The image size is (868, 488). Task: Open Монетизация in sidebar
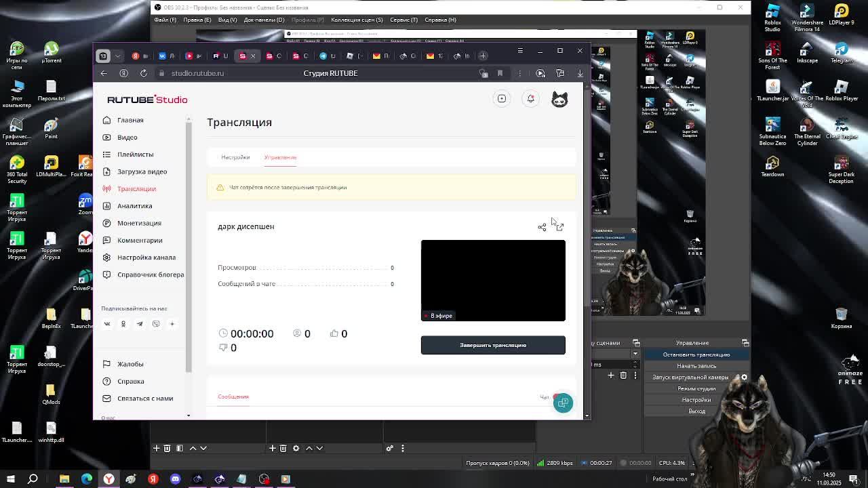(x=139, y=223)
